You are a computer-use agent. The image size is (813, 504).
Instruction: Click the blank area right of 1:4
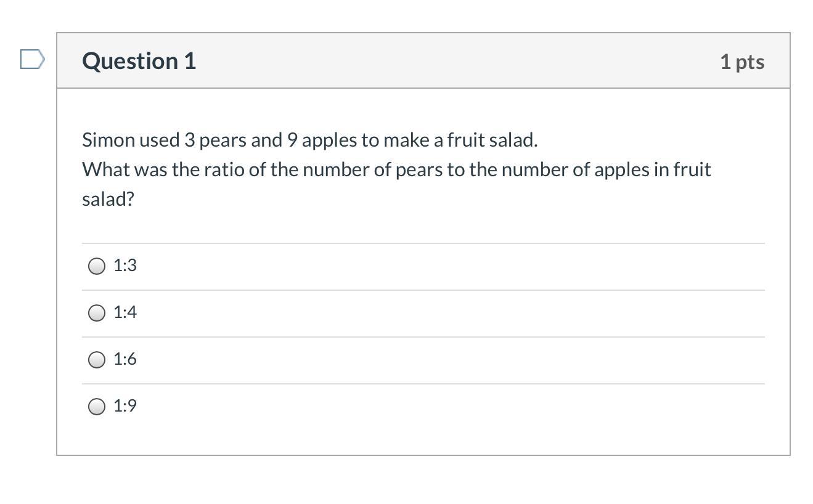coord(450,313)
